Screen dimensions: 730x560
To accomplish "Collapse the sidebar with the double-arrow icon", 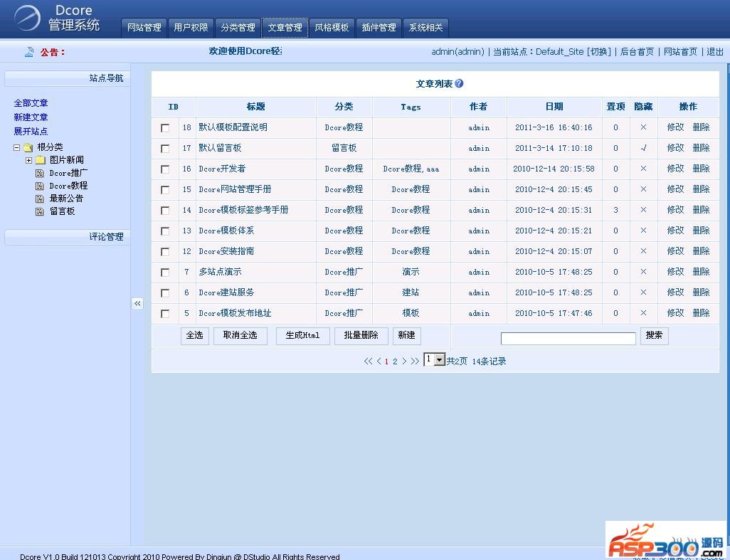I will point(137,304).
